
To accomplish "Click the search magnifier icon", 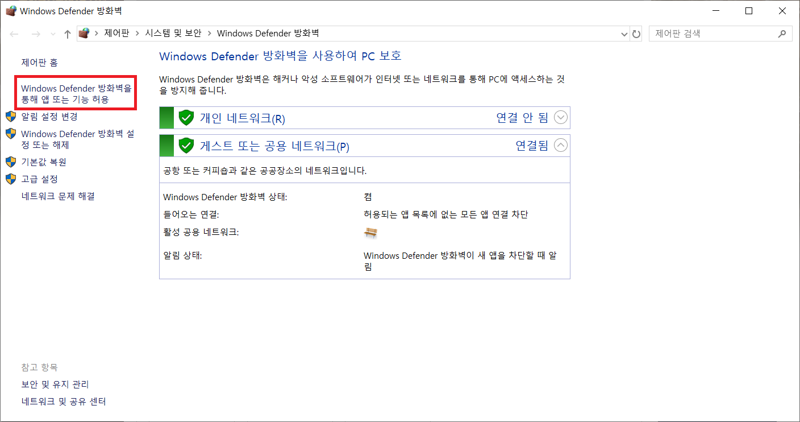I will (782, 34).
